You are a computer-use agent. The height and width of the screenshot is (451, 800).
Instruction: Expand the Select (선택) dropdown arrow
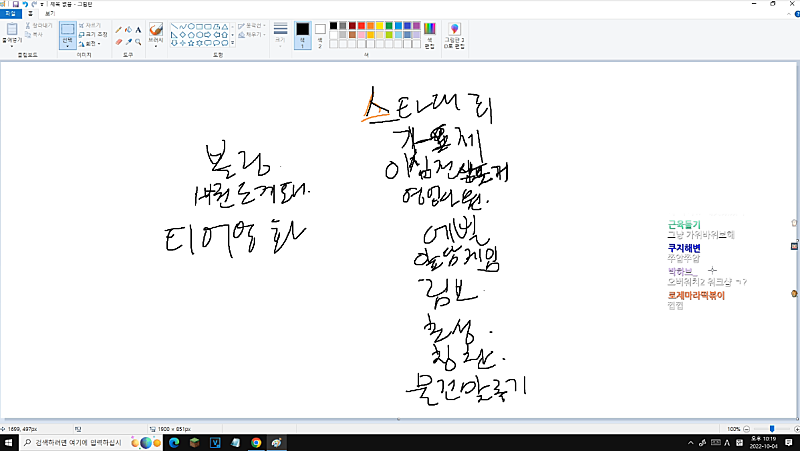(x=67, y=46)
